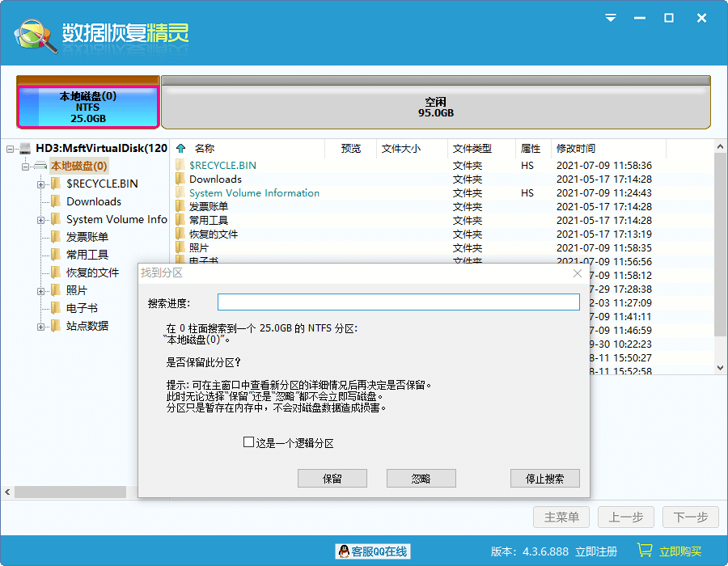Open the 主菜单 menu
The image size is (728, 566).
coord(561,517)
